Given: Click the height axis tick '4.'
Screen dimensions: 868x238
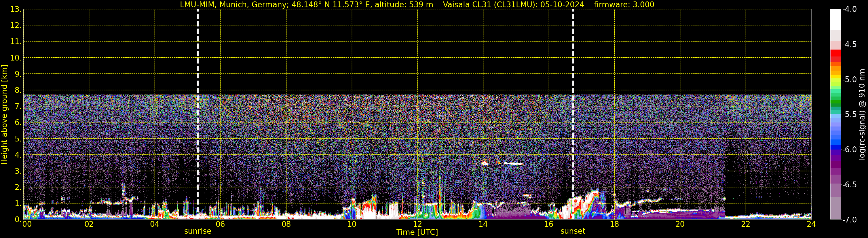Looking at the screenshot, I should pyautogui.click(x=18, y=155).
